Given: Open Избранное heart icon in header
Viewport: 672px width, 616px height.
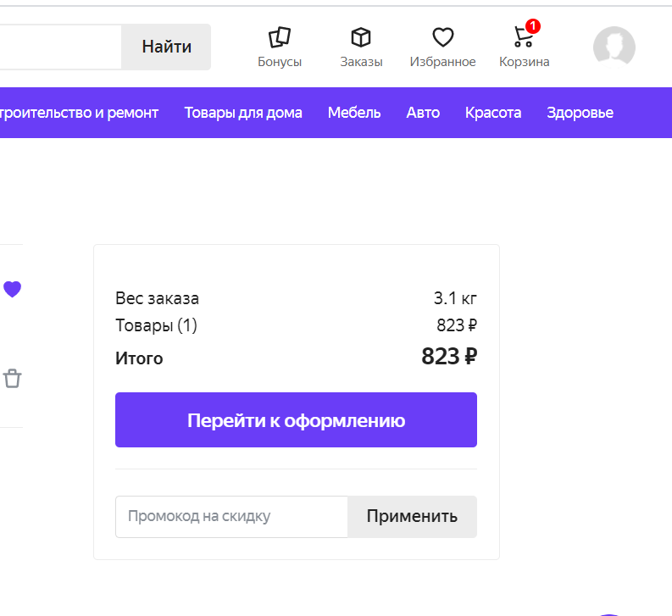Looking at the screenshot, I should point(442,37).
